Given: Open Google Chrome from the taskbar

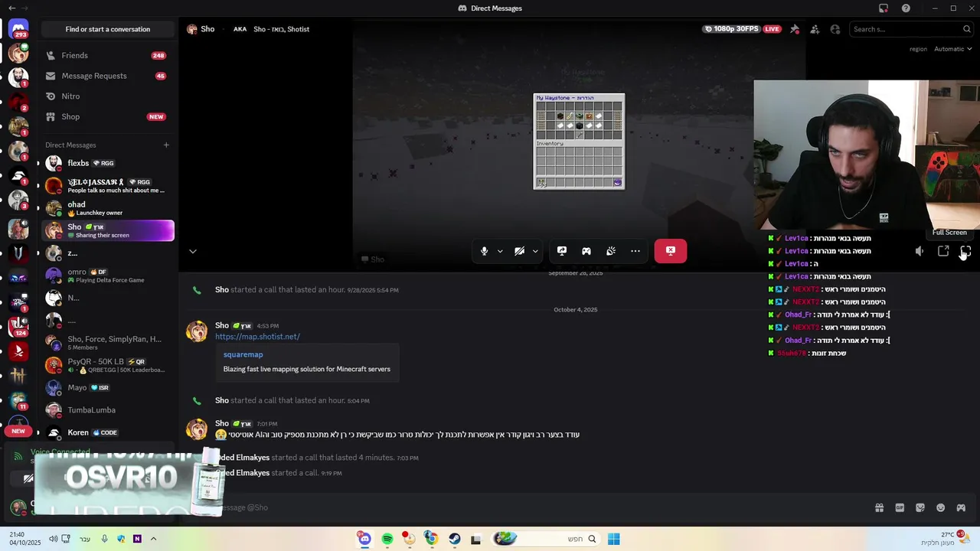Looking at the screenshot, I should coord(431,539).
